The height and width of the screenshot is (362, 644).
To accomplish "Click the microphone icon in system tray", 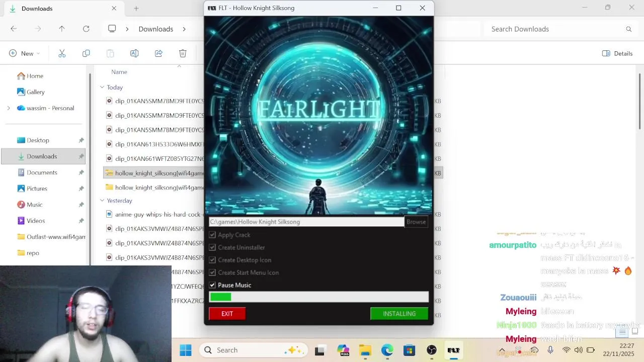I will [x=550, y=350].
